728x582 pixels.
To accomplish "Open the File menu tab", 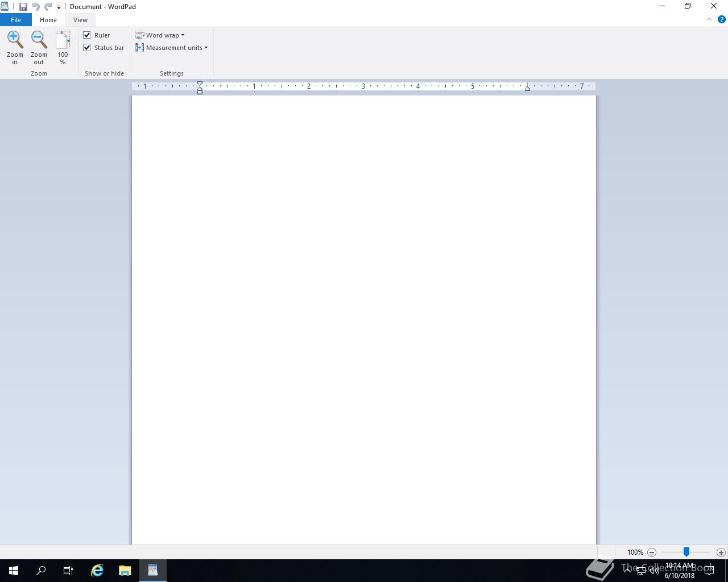I will pyautogui.click(x=16, y=20).
